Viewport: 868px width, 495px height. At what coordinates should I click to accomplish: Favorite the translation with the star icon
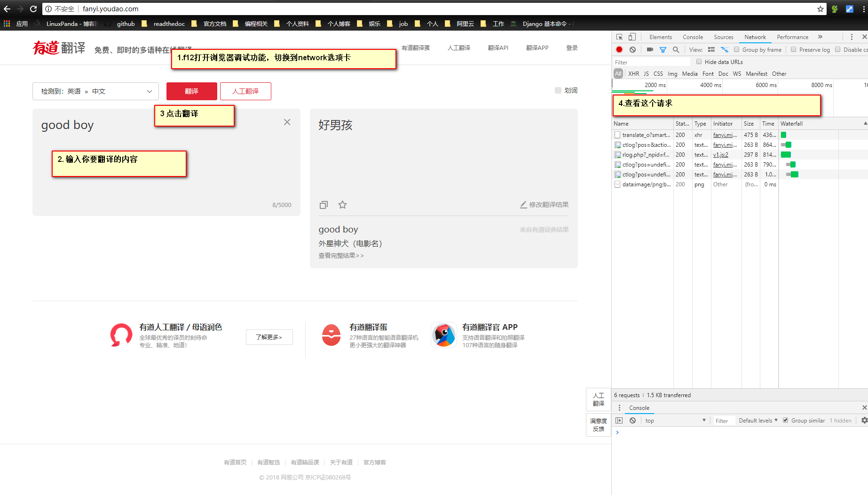coord(342,205)
